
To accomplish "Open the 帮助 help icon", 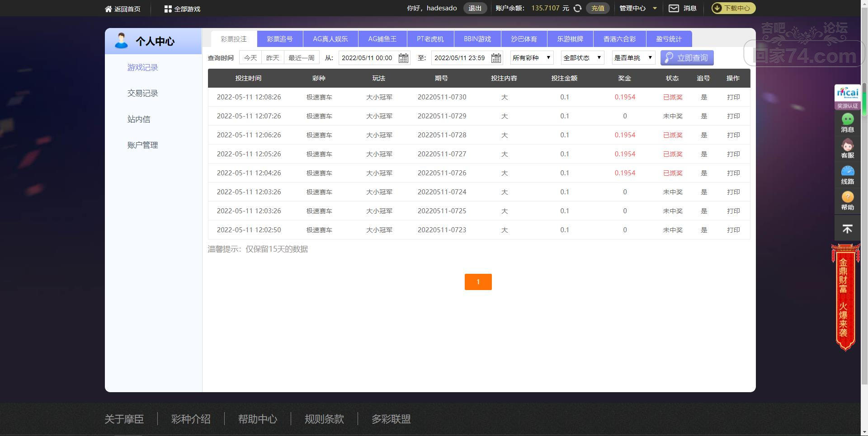I will click(847, 201).
